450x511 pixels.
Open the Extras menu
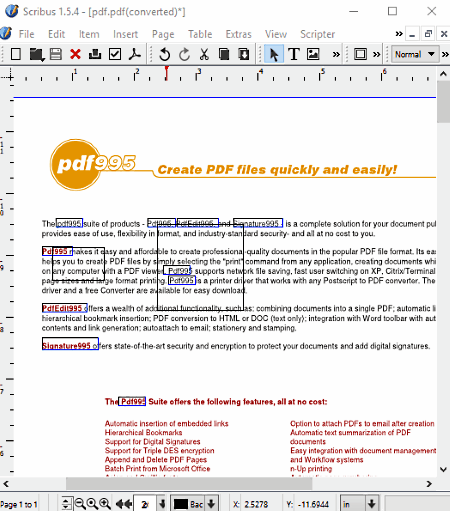[x=238, y=34]
